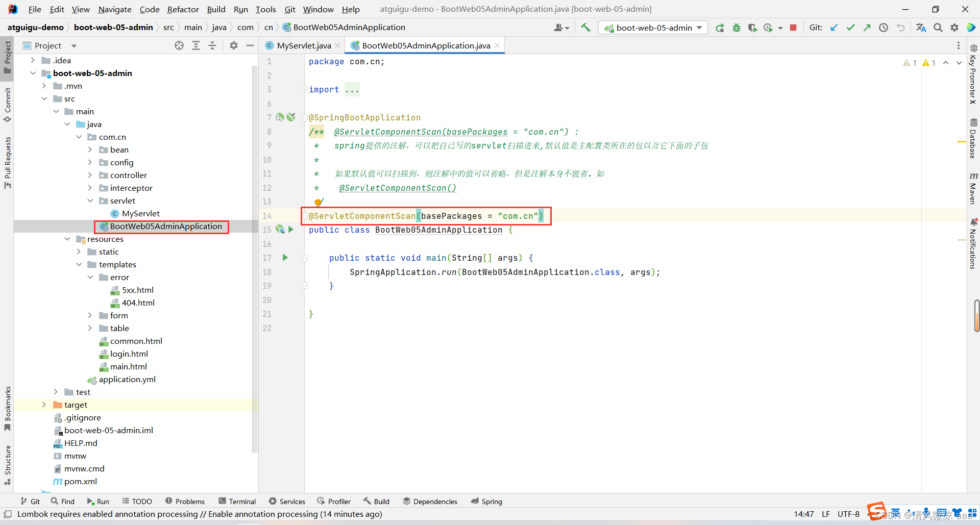Open Spring tool window
The width and height of the screenshot is (980, 525).
pyautogui.click(x=486, y=502)
